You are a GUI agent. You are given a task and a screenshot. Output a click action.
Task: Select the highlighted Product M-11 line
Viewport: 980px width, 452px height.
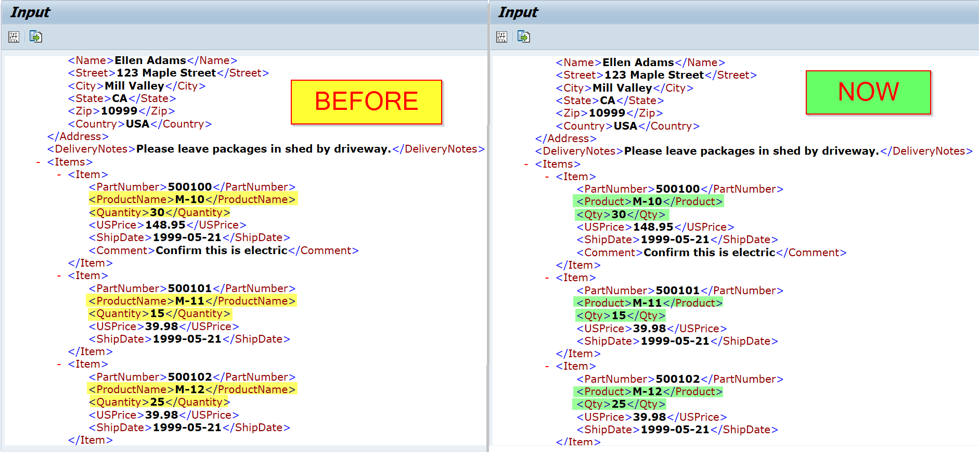649,303
